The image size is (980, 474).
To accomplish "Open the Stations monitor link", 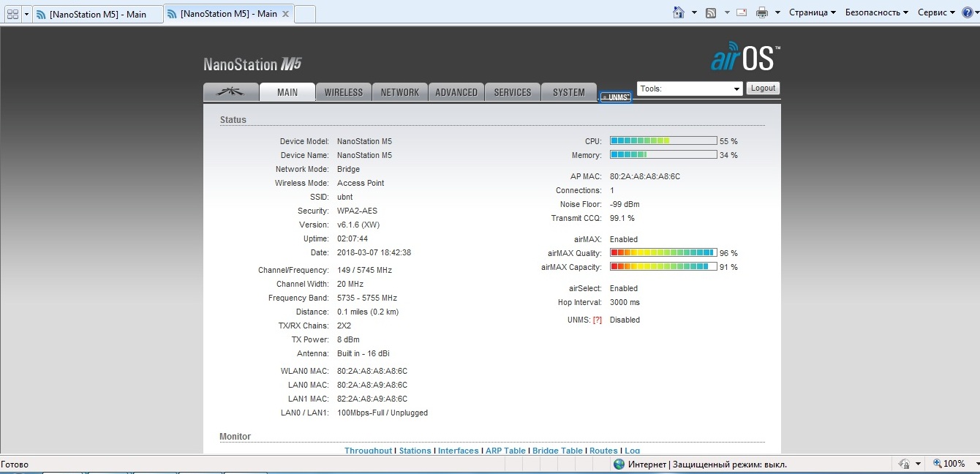I will tap(415, 451).
